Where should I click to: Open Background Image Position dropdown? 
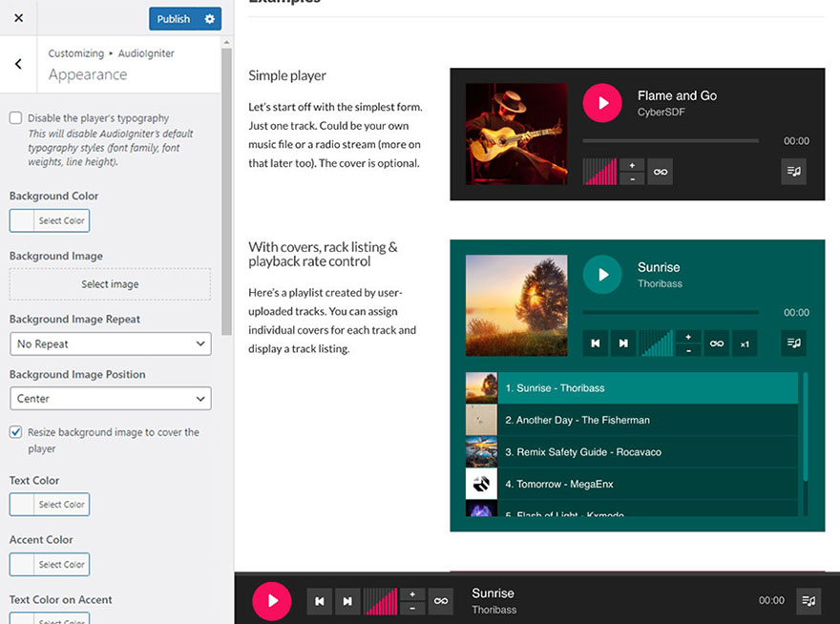click(x=111, y=399)
